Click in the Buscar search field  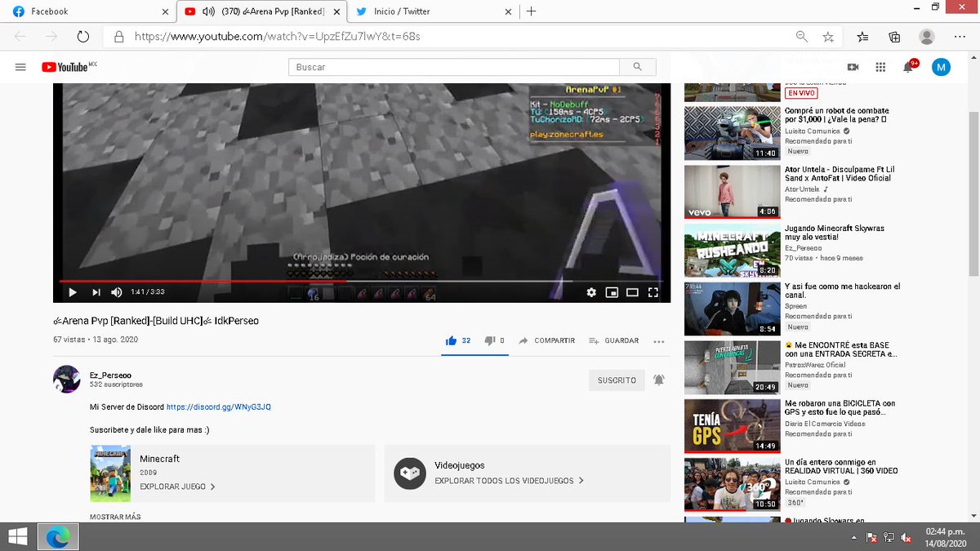tap(454, 67)
